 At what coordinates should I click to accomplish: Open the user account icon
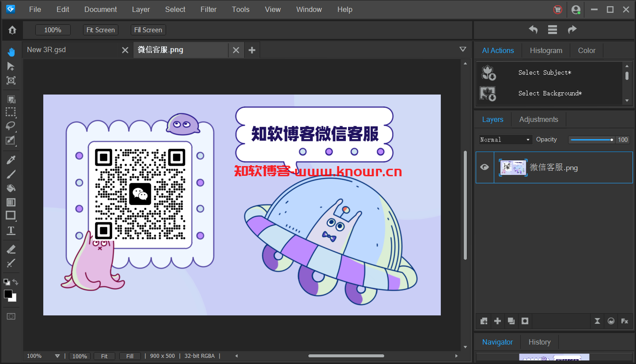coord(576,9)
